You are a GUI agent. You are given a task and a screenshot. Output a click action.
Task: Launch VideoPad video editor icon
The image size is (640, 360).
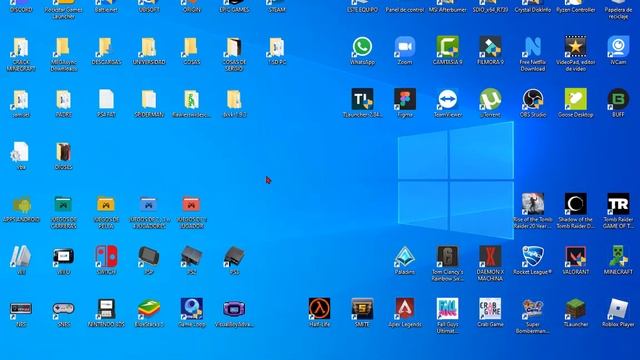[x=576, y=47]
